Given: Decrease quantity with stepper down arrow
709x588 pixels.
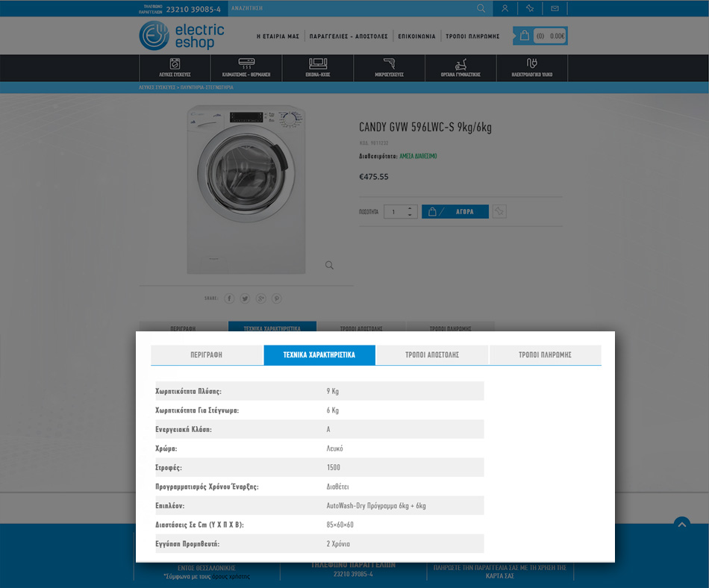Looking at the screenshot, I should [410, 215].
